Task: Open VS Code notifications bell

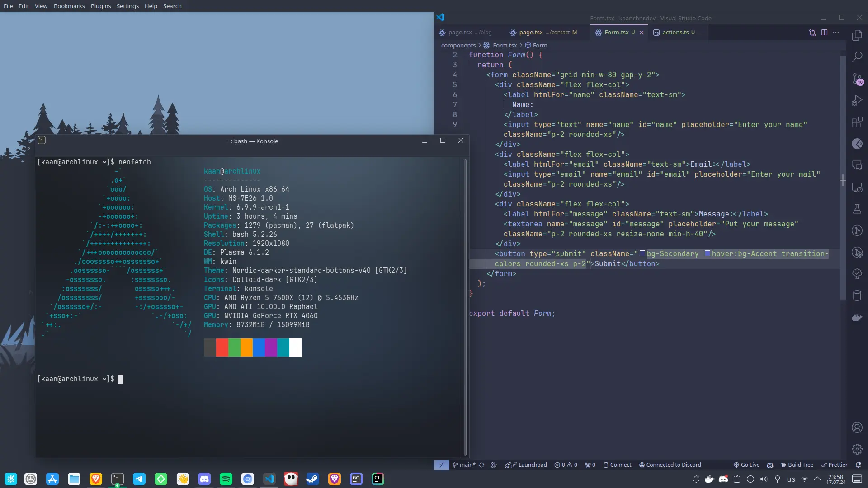Action: tap(858, 465)
